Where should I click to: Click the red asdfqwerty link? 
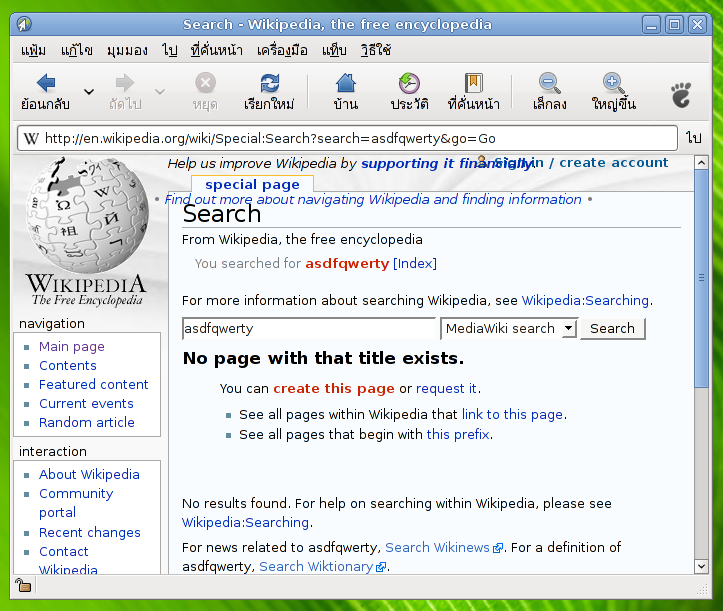347,263
